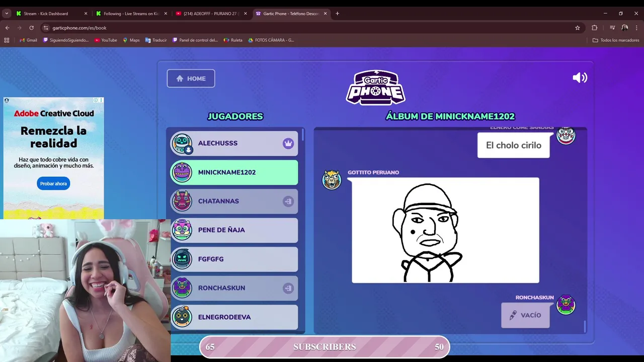
Task: Select player PENE DE ÑAJA
Action: 234,230
